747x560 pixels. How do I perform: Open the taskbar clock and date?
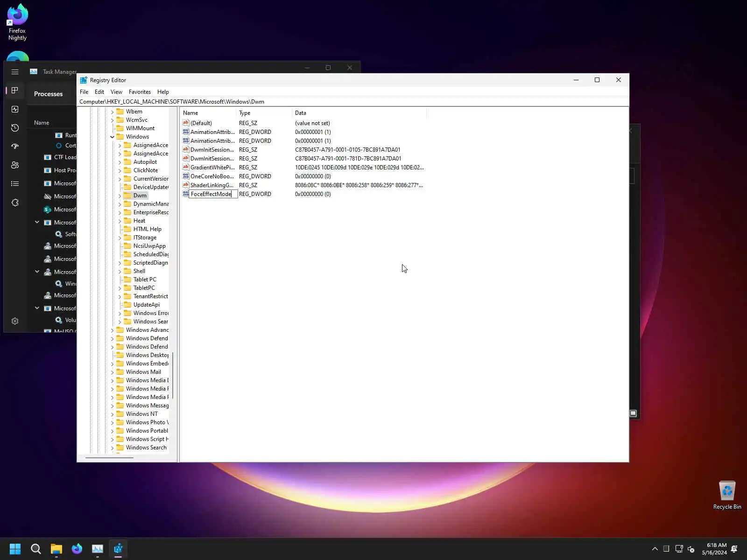click(714, 549)
